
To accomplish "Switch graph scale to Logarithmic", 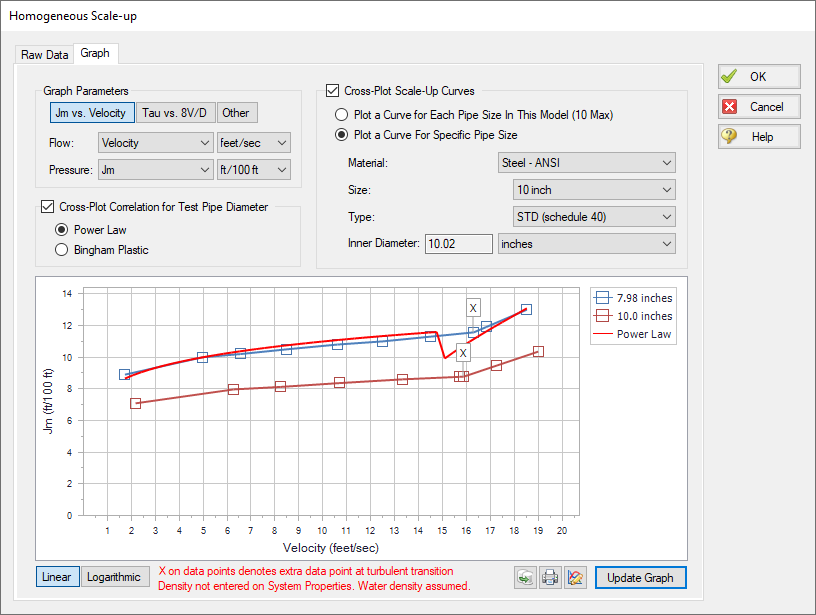I will (115, 577).
